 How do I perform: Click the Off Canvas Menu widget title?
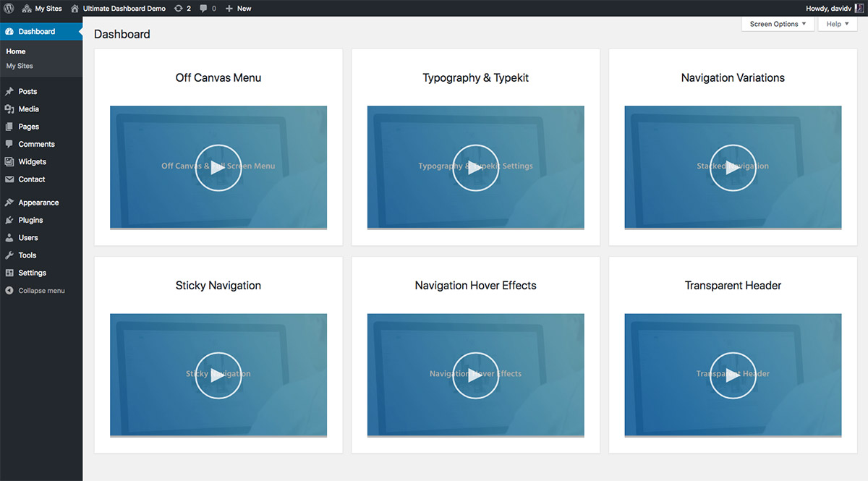[x=218, y=77]
